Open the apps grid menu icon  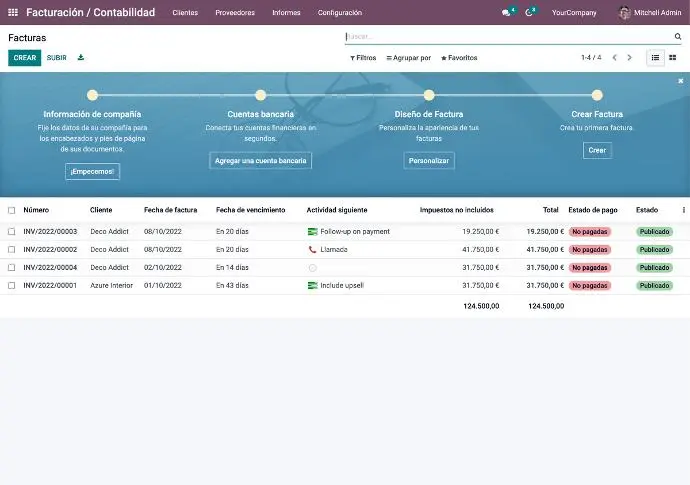click(13, 13)
